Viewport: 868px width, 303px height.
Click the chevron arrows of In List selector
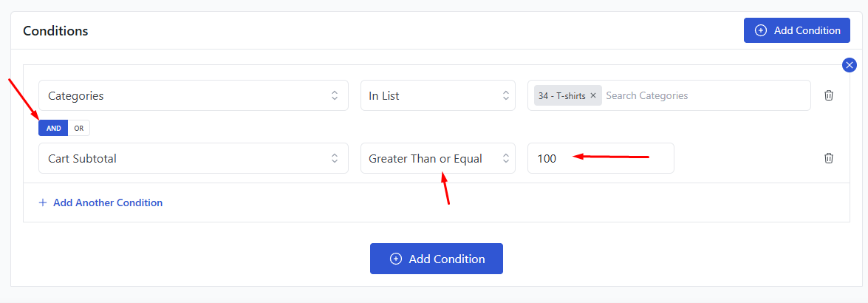tap(505, 95)
